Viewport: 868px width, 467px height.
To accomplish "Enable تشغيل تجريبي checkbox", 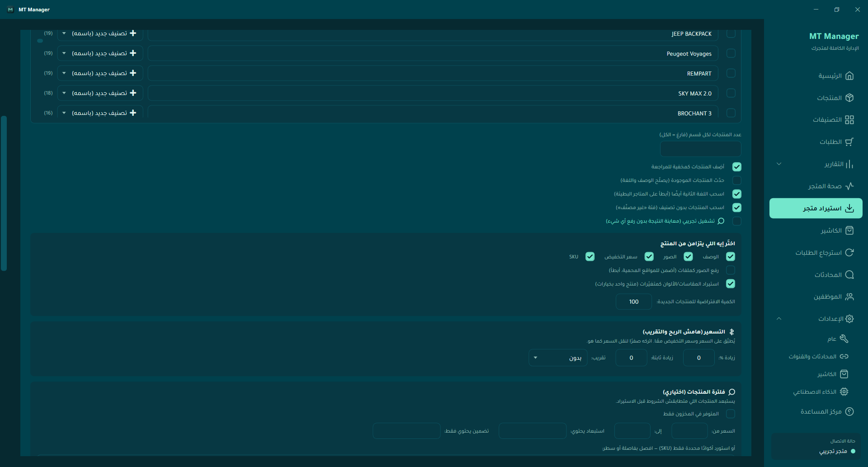I will (737, 221).
